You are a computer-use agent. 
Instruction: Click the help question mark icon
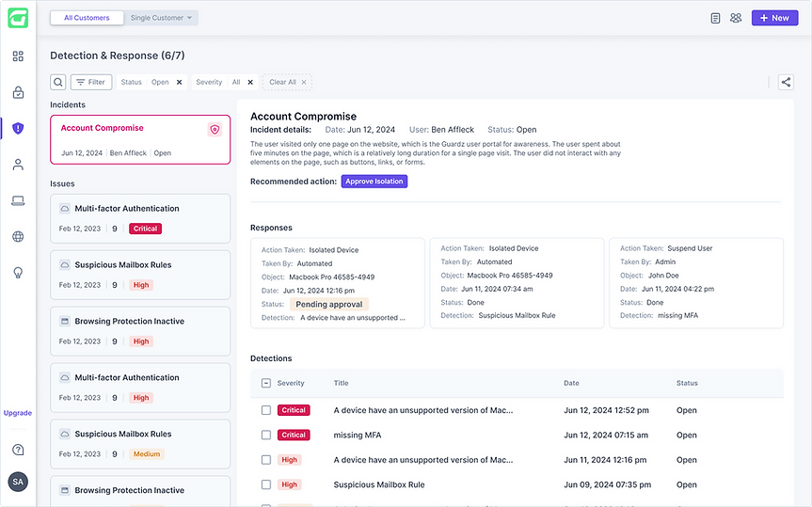[18, 450]
